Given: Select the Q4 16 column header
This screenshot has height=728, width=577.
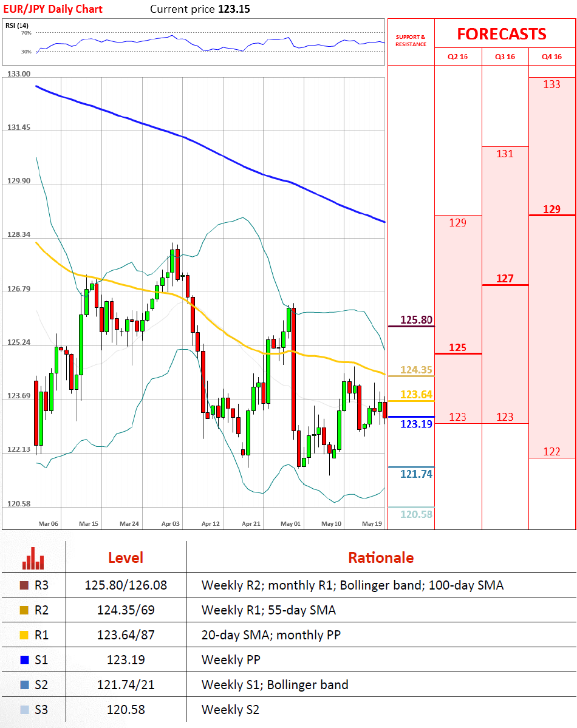Looking at the screenshot, I should pos(552,56).
